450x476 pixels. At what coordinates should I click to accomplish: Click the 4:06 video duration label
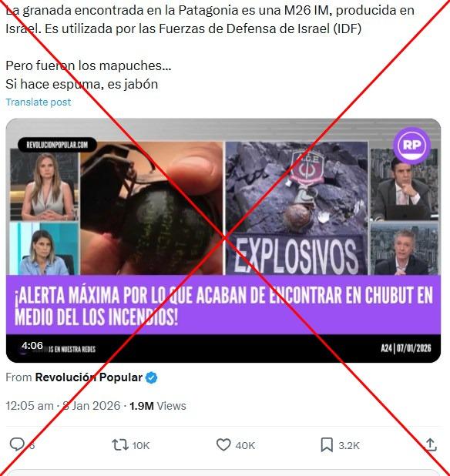point(32,346)
